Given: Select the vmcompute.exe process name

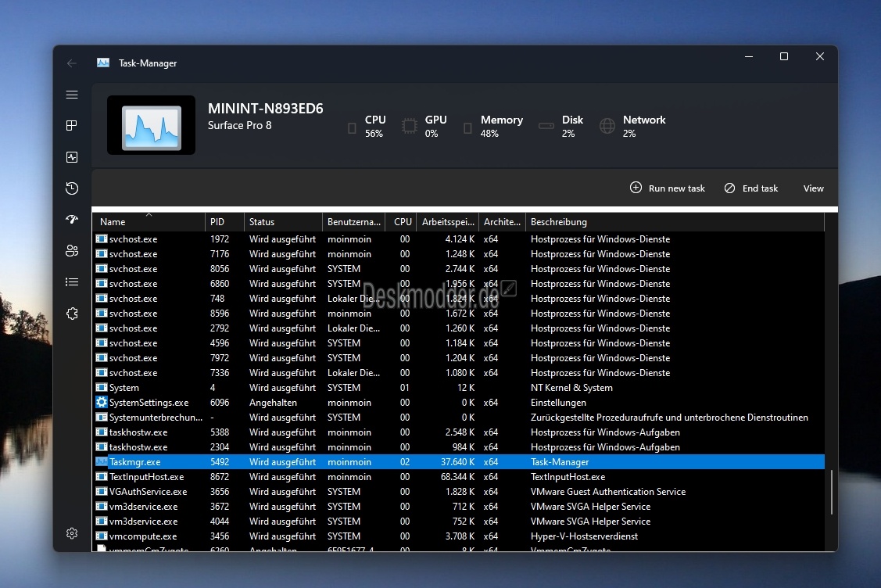Looking at the screenshot, I should 143,536.
